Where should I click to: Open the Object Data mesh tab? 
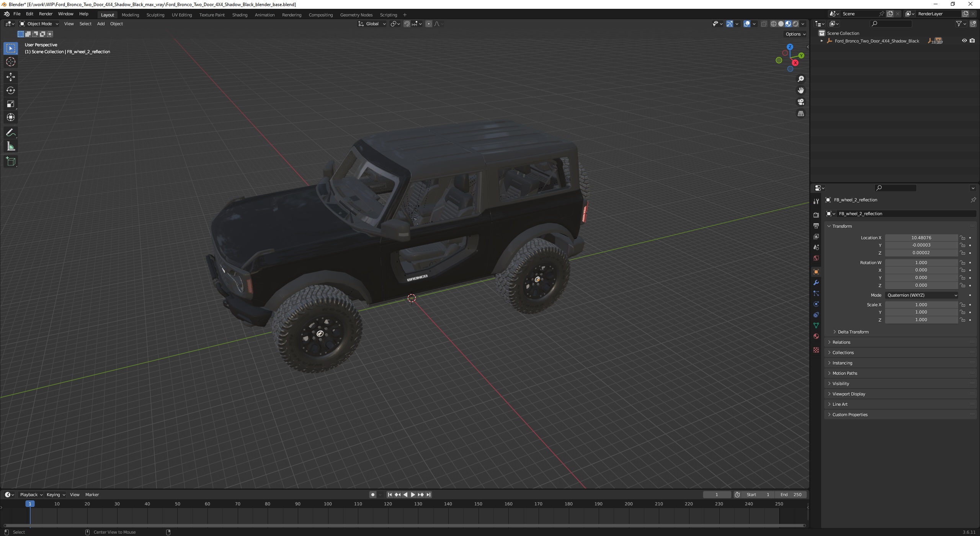click(816, 325)
